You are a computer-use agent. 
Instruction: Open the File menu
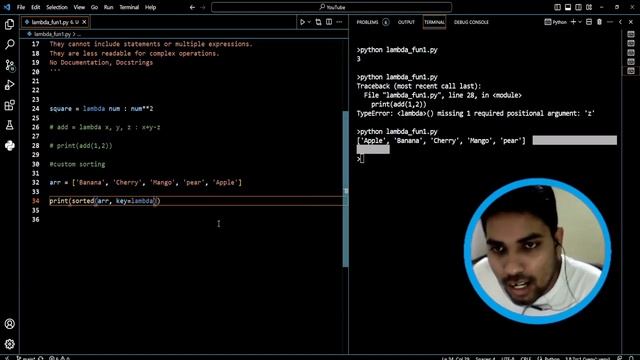pyautogui.click(x=21, y=7)
